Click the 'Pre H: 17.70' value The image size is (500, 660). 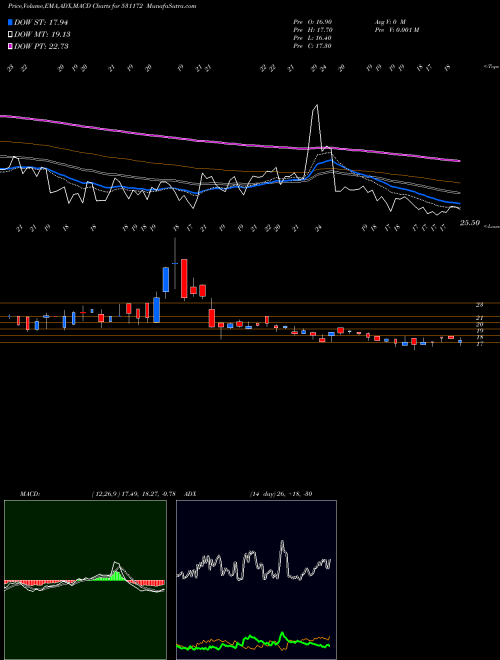tap(313, 30)
